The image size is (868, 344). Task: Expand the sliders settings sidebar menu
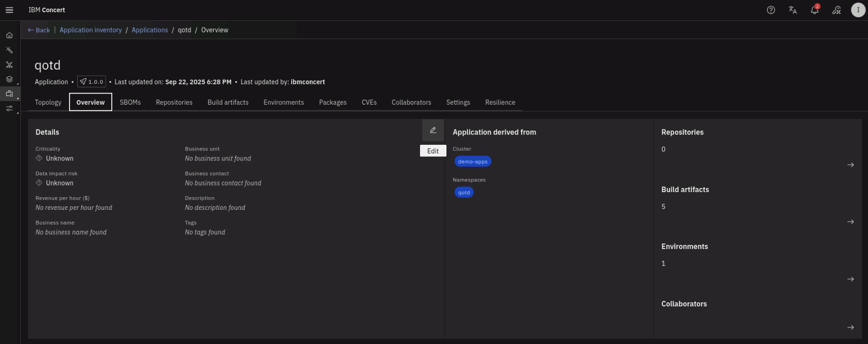point(9,109)
